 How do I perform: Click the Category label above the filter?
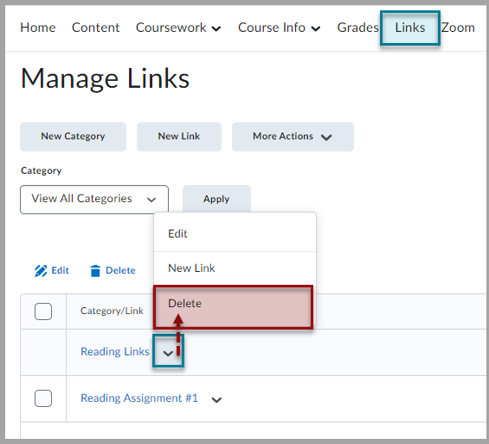pyautogui.click(x=41, y=171)
